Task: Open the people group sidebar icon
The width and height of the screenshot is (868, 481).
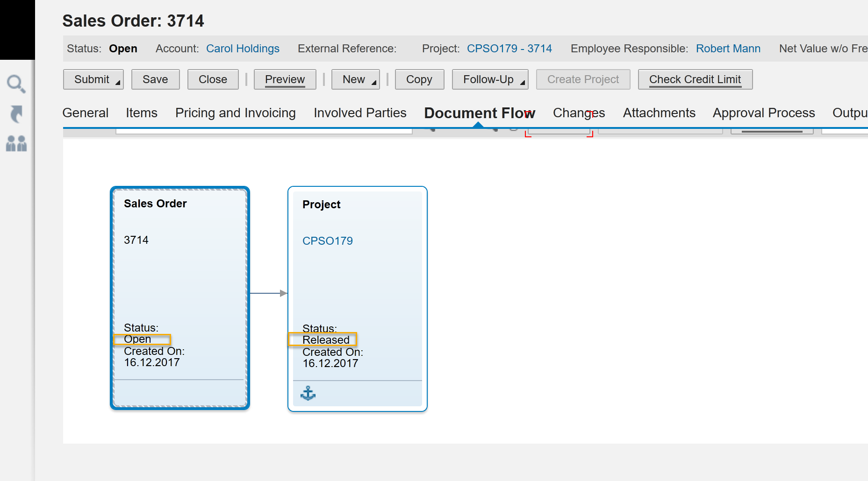Action: point(16,143)
